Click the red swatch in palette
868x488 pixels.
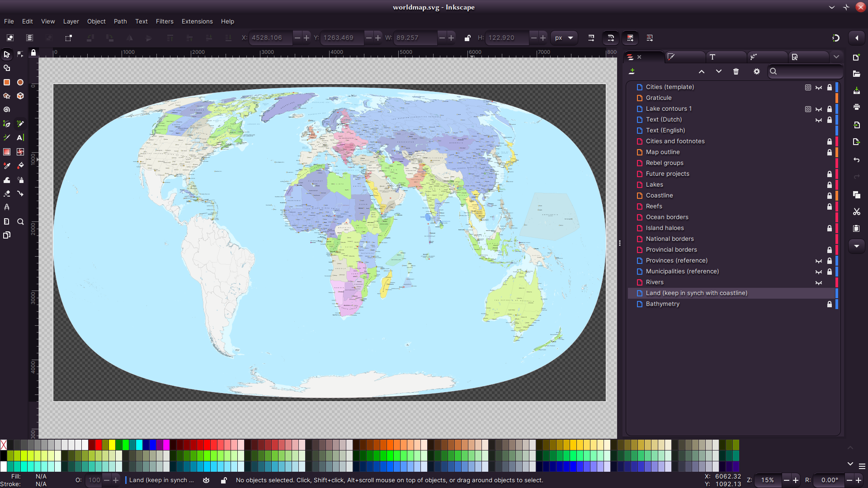click(99, 445)
